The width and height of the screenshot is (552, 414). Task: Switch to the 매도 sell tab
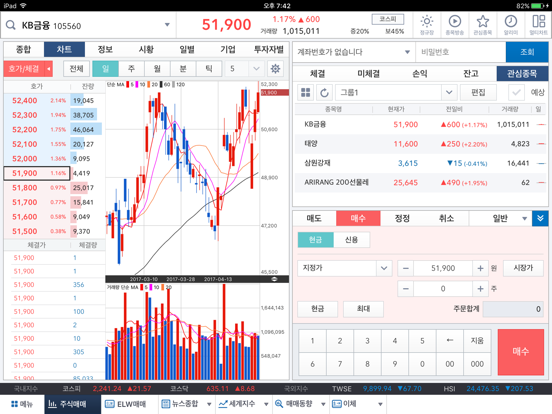(x=314, y=218)
